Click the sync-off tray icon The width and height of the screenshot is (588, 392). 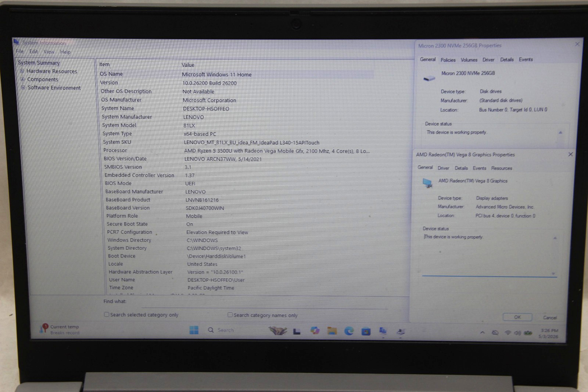click(495, 332)
